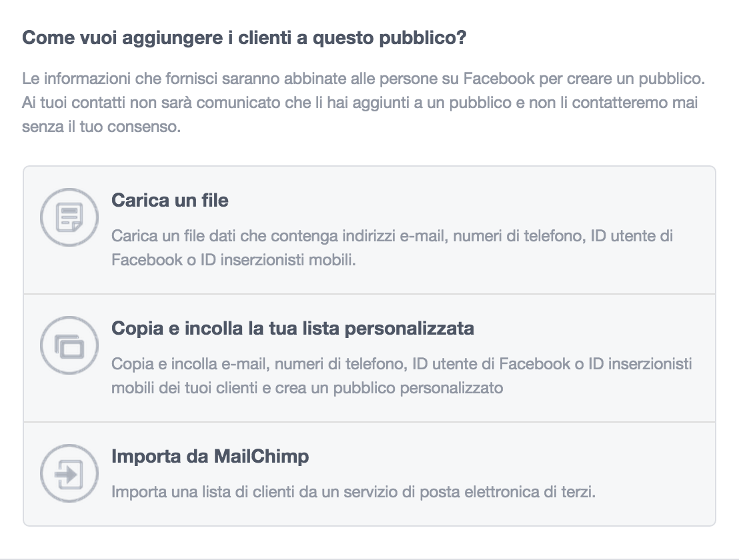739x560 pixels.
Task: Open the "Importa da MailChimp" option title
Action: point(209,457)
